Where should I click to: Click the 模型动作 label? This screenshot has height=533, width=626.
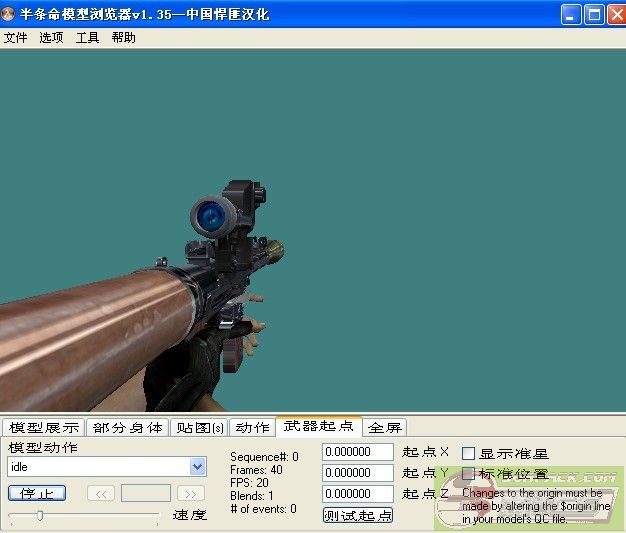pos(43,448)
